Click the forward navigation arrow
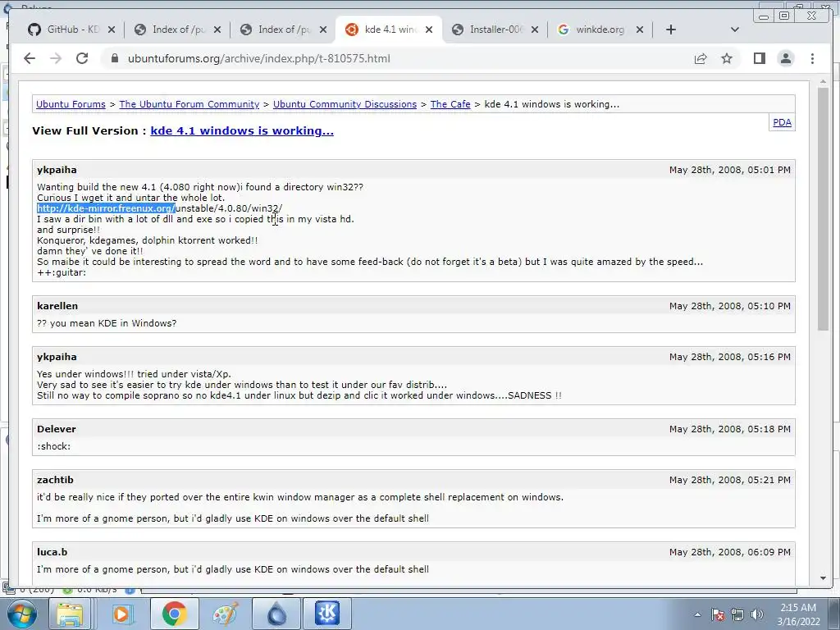This screenshot has width=840, height=630. [56, 58]
